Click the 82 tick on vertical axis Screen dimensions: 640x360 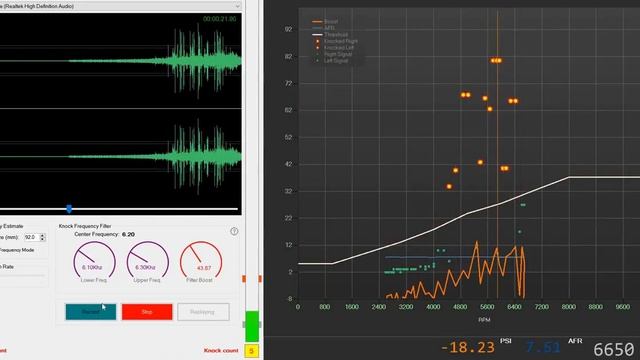289,56
